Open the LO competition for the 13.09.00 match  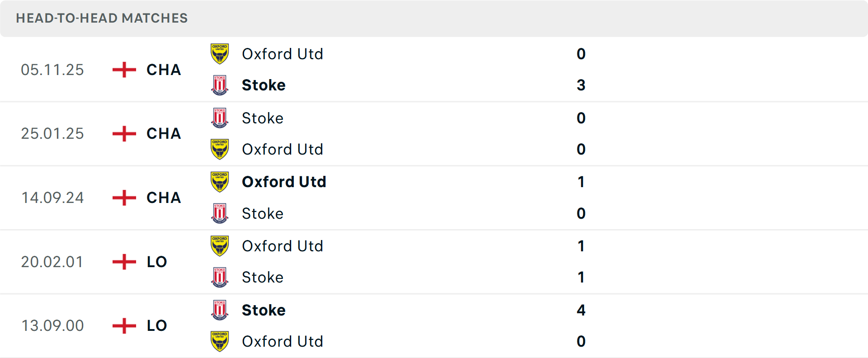156,325
